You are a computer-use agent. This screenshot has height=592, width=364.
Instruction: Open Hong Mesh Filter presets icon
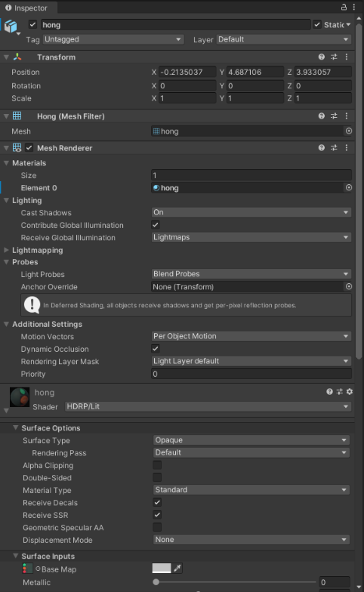[x=334, y=116]
